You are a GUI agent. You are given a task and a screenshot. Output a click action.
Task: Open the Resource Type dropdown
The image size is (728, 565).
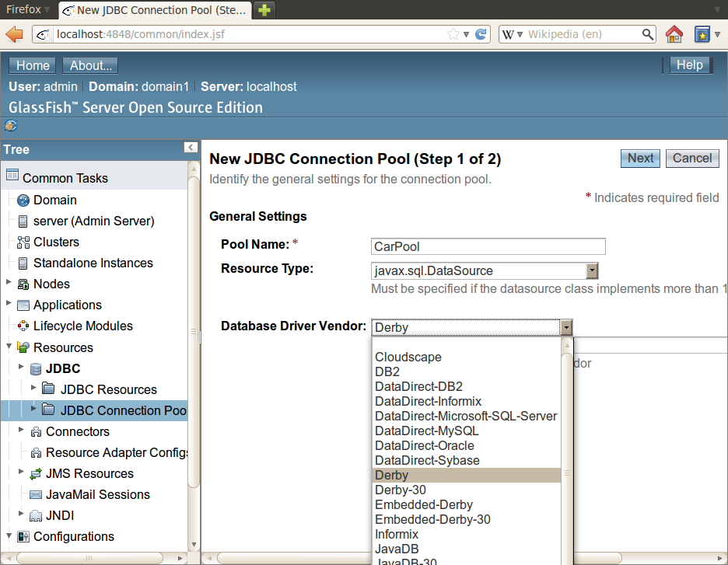(592, 270)
